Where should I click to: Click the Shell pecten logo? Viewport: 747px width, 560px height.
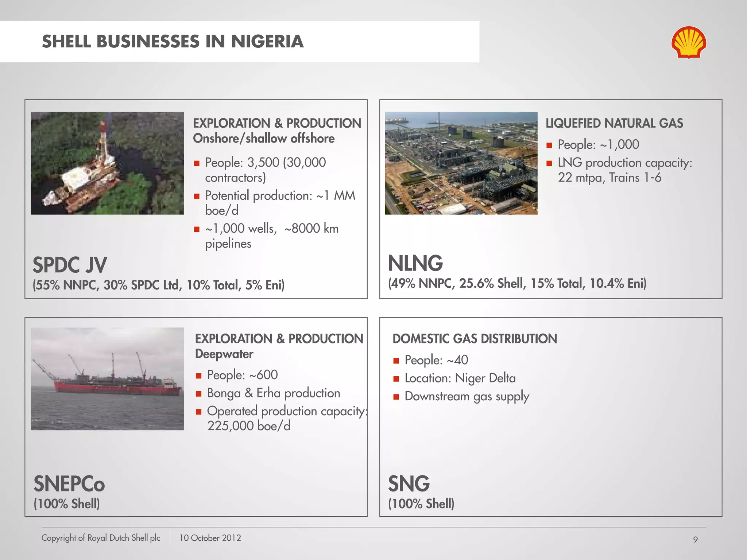click(689, 42)
